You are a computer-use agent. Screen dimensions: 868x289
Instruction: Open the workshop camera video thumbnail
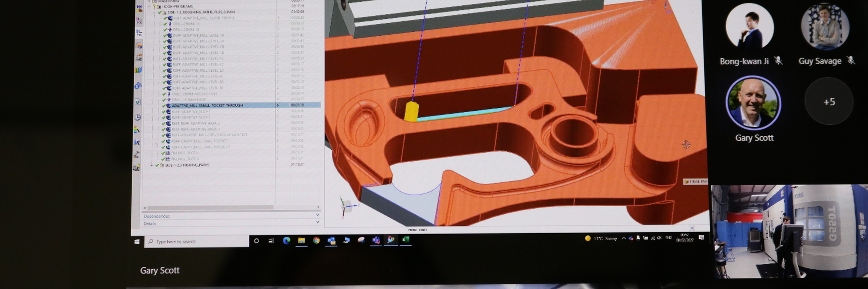pos(789,231)
